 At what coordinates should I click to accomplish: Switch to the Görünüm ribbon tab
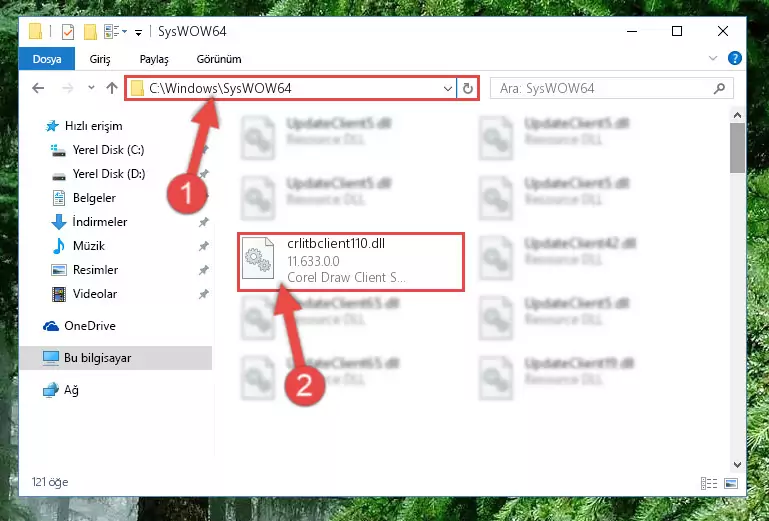(219, 59)
